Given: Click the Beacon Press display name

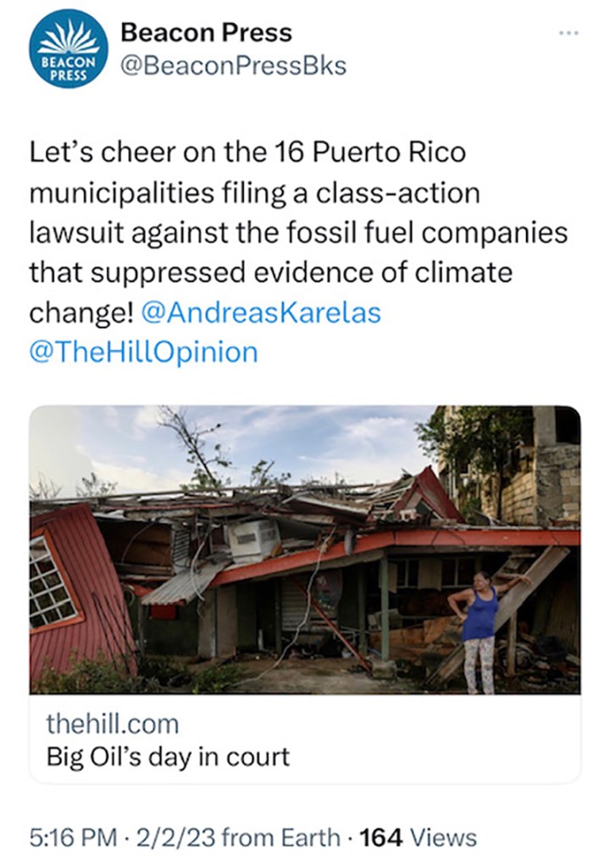Looking at the screenshot, I should 206,32.
